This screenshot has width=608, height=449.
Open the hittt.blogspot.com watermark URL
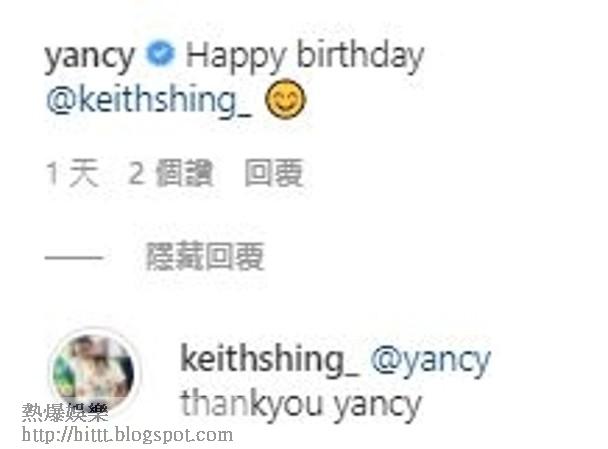(128, 435)
